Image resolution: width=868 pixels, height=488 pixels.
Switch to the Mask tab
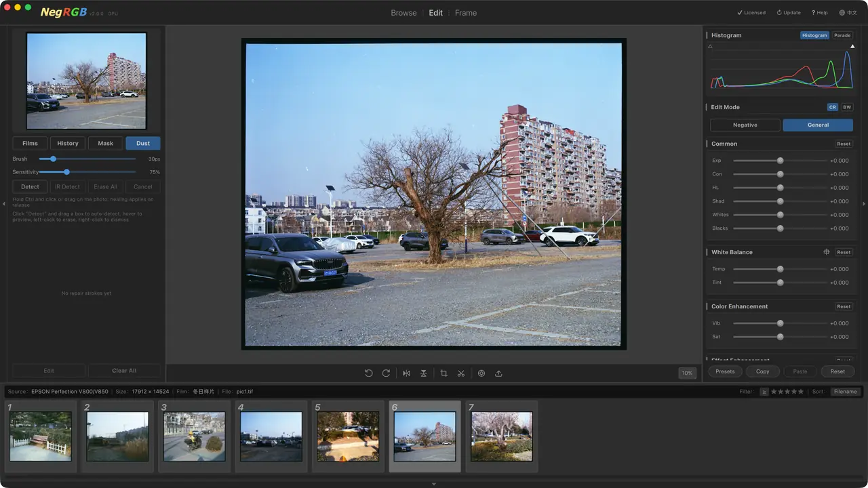(106, 143)
